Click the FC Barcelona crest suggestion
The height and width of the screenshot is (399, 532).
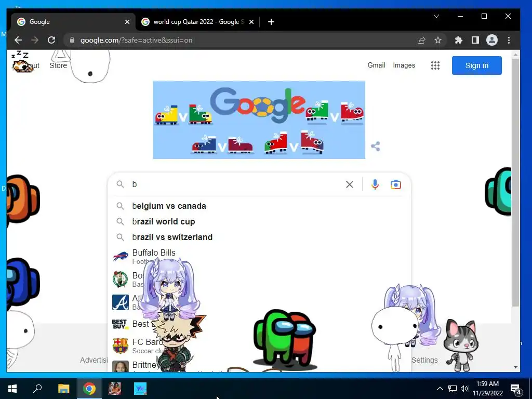click(121, 345)
